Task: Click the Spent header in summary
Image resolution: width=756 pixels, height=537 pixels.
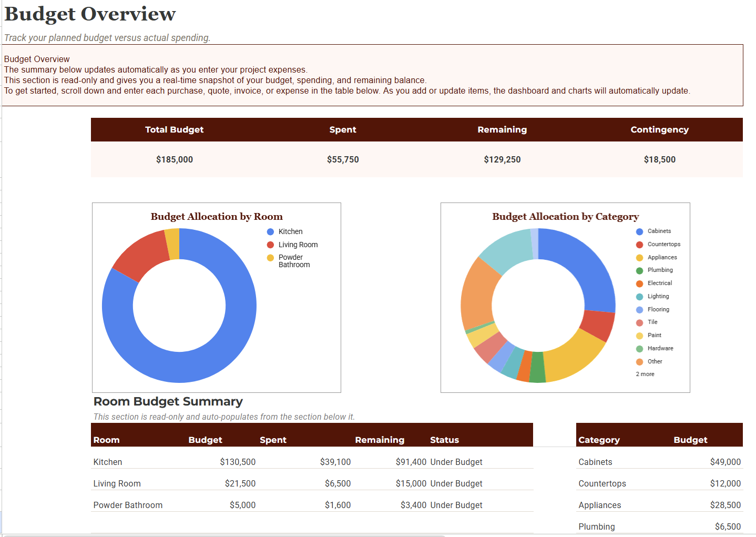Action: (343, 129)
